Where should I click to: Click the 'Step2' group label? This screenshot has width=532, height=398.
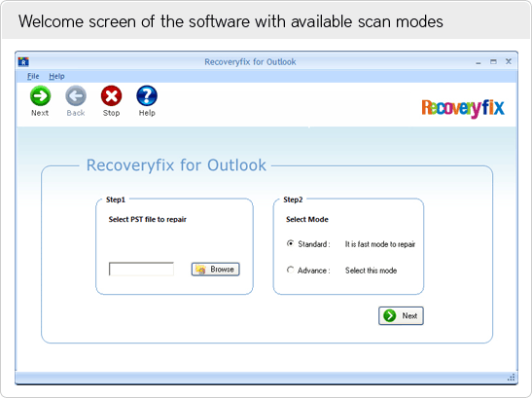[293, 199]
